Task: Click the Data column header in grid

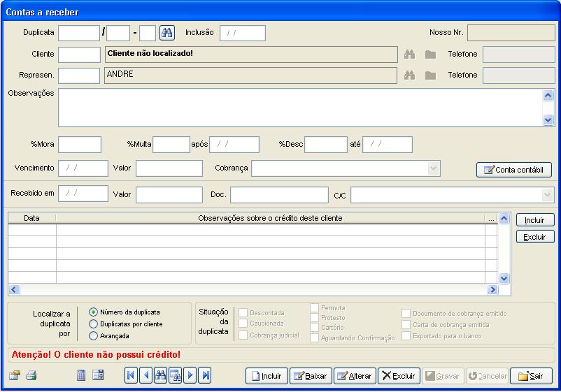Action: pos(32,218)
